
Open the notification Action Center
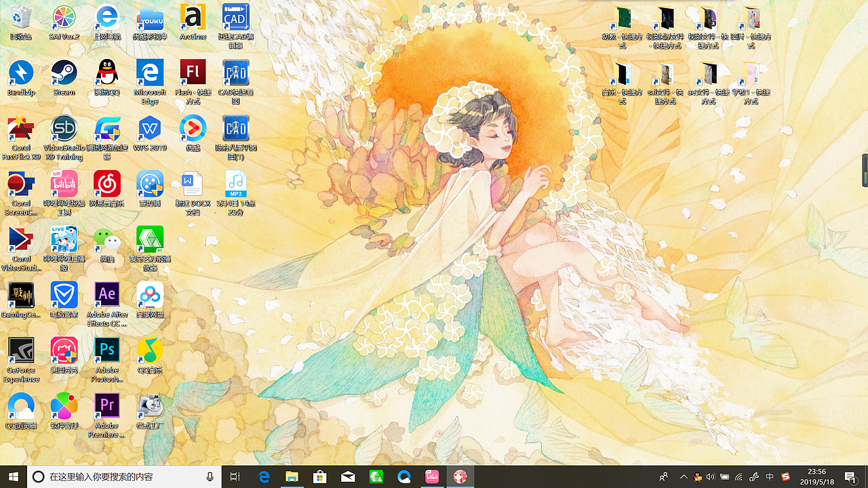[x=850, y=476]
